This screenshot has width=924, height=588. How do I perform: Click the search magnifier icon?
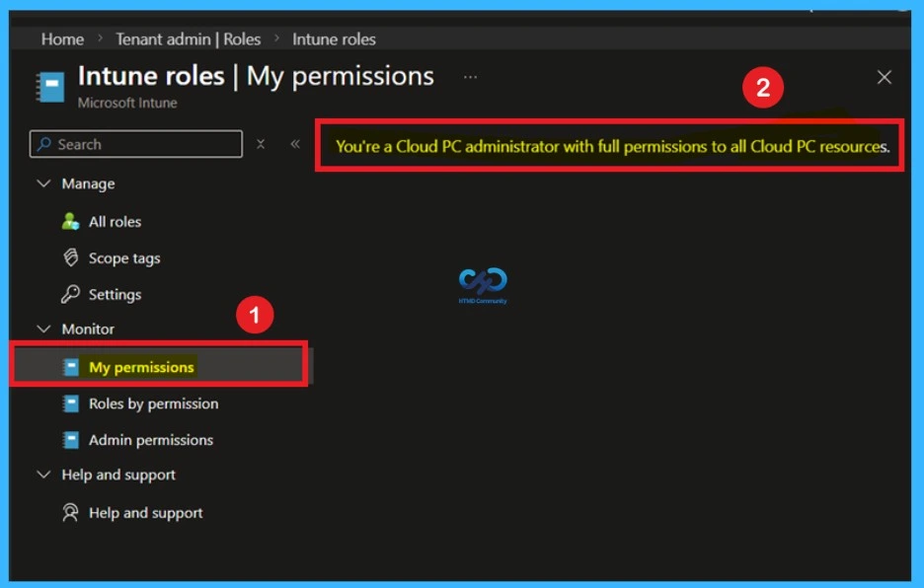[45, 144]
